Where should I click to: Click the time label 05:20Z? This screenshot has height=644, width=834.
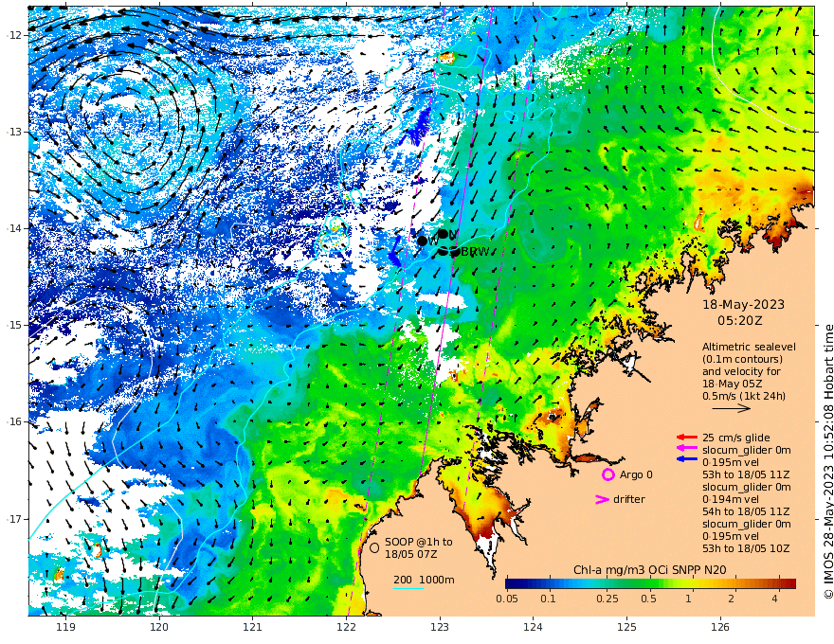740,321
